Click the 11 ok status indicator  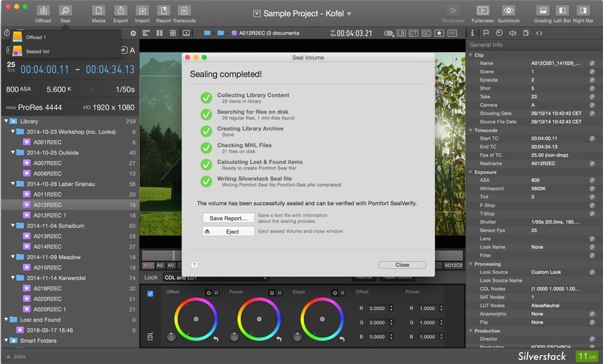587,356
